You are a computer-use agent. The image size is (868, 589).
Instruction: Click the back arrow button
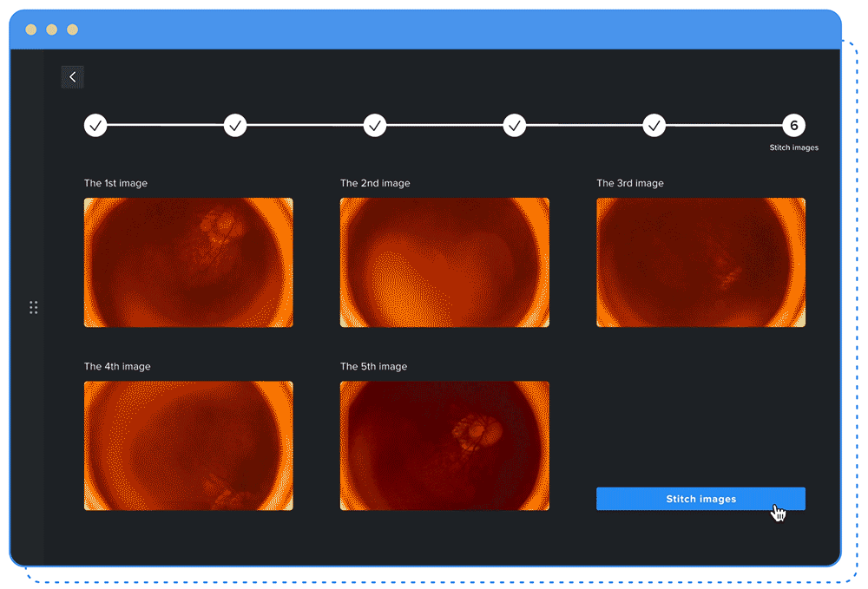[x=73, y=77]
